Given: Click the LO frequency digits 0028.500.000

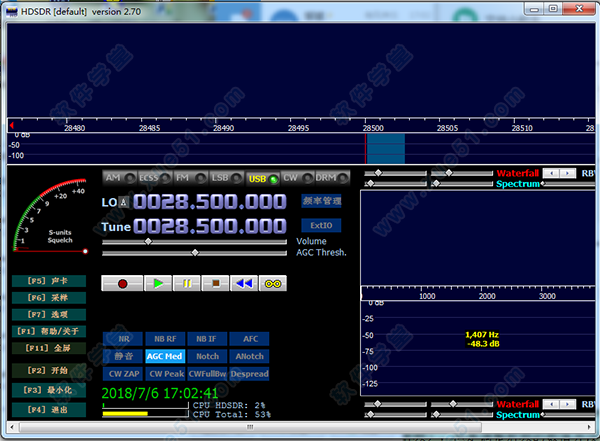Looking at the screenshot, I should [210, 202].
